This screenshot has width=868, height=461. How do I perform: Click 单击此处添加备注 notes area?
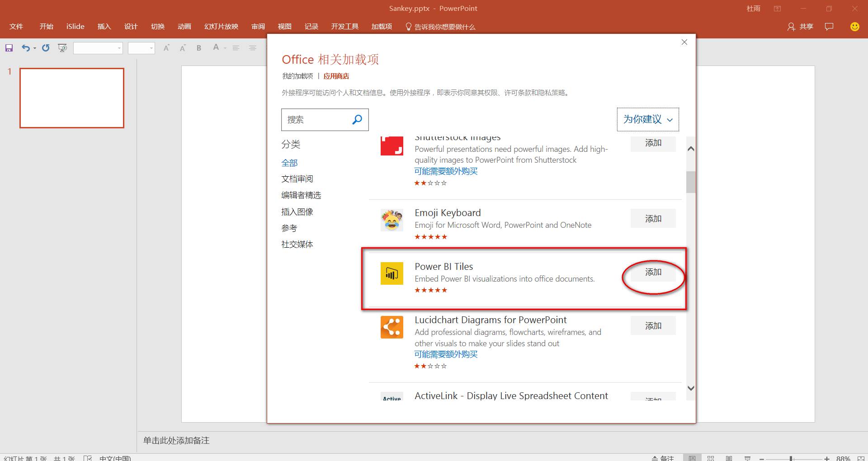coord(176,441)
